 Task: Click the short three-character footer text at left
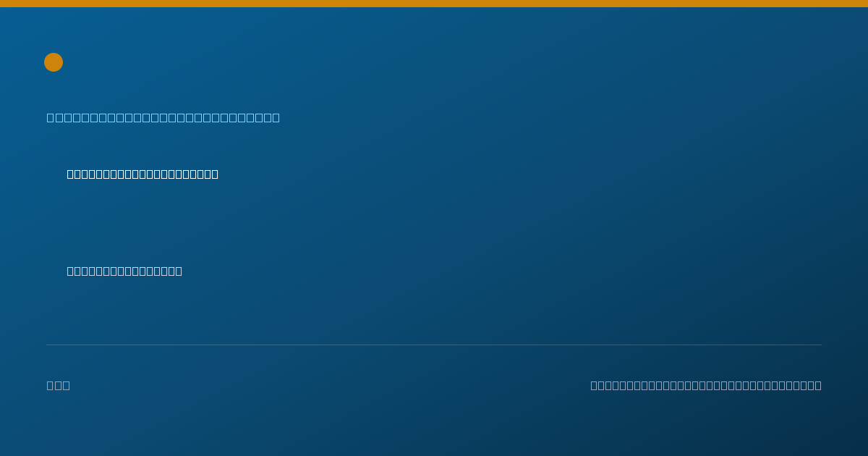(x=59, y=385)
